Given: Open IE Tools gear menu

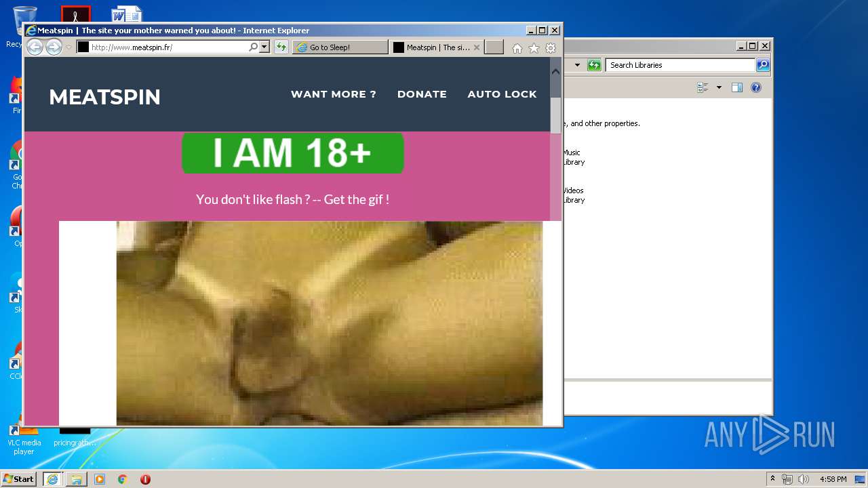Looking at the screenshot, I should pos(551,48).
